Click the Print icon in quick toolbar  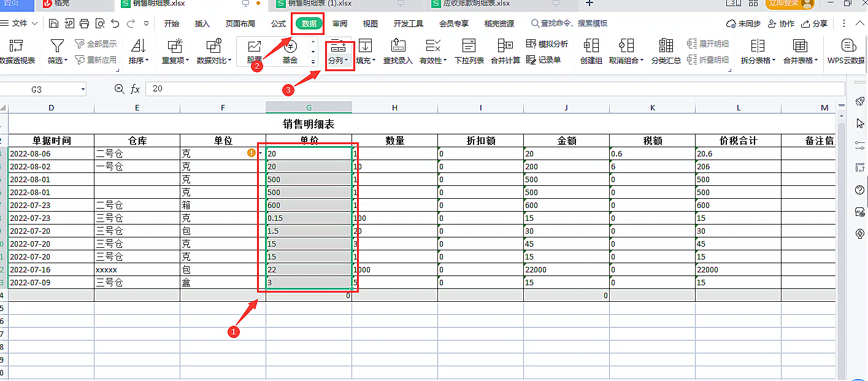click(x=85, y=24)
